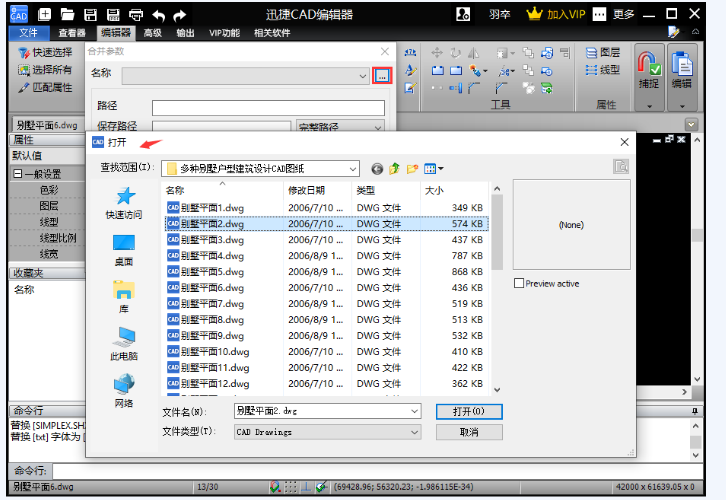Select the 别墅平面6.dwg document tab

(46, 125)
